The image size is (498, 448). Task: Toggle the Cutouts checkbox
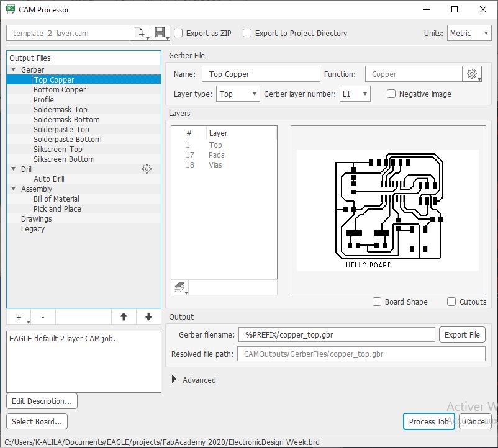pos(451,302)
